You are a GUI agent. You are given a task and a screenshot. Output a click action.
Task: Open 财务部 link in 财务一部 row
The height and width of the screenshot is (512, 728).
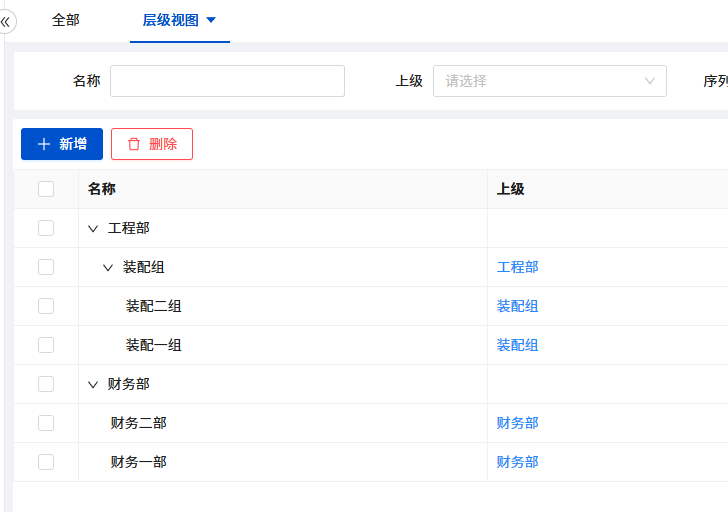pyautogui.click(x=517, y=462)
